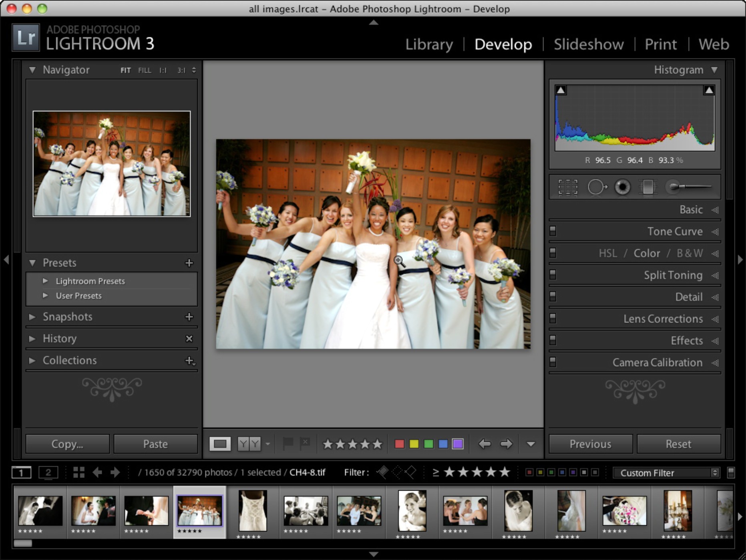Open the Custom Filter dropdown
Viewport: 746px width, 560px height.
pos(666,473)
